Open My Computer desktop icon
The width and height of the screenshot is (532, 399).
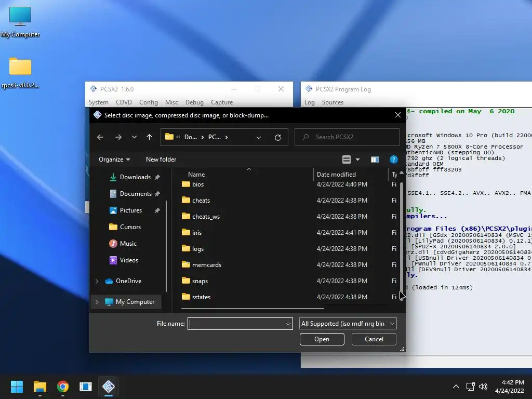(x=20, y=22)
